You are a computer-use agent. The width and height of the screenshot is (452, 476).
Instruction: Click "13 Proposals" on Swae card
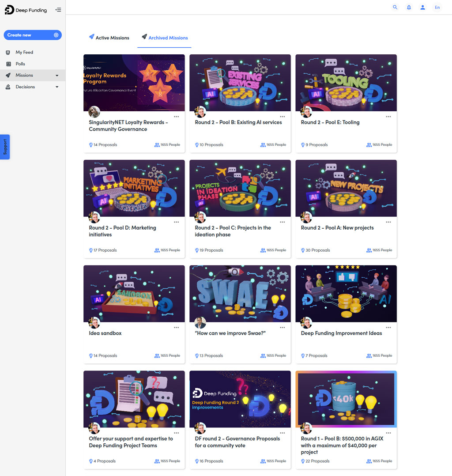(x=211, y=355)
